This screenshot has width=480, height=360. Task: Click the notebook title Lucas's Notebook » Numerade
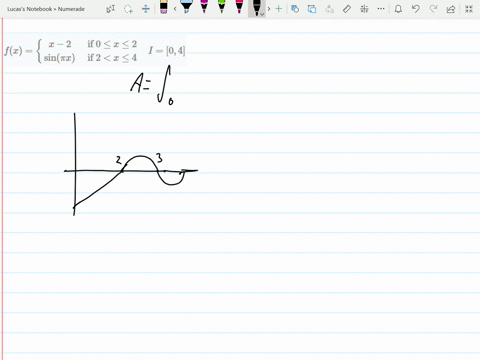coord(46,9)
